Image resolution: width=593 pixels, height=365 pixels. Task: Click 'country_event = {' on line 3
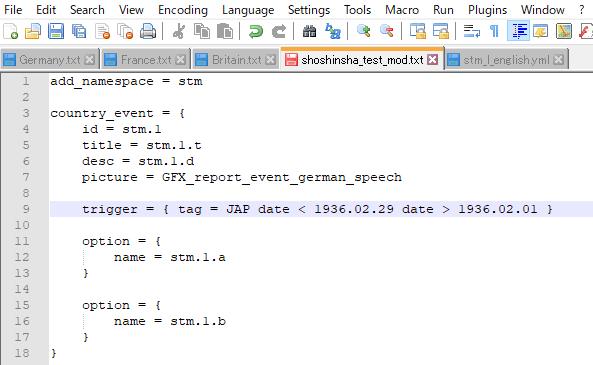[117, 113]
